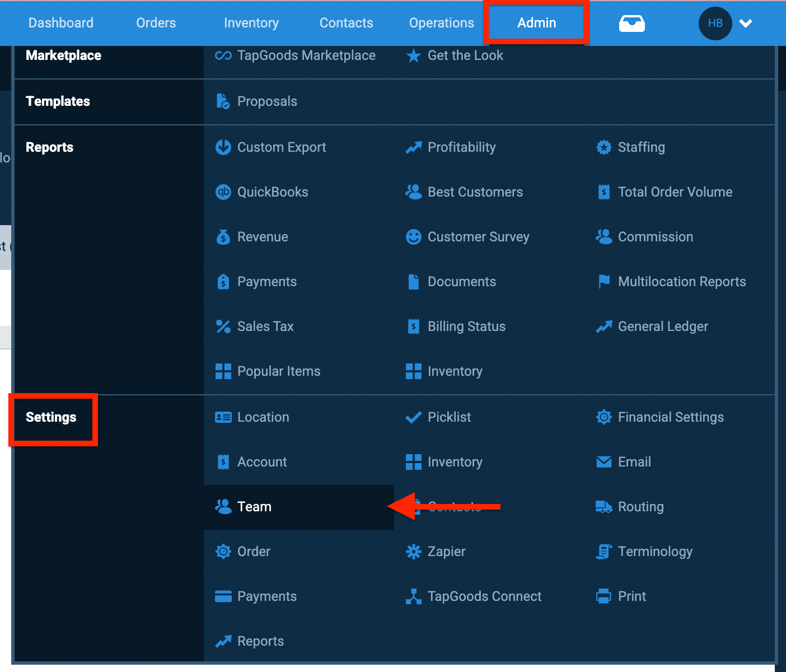Click the Team people icon

point(223,506)
